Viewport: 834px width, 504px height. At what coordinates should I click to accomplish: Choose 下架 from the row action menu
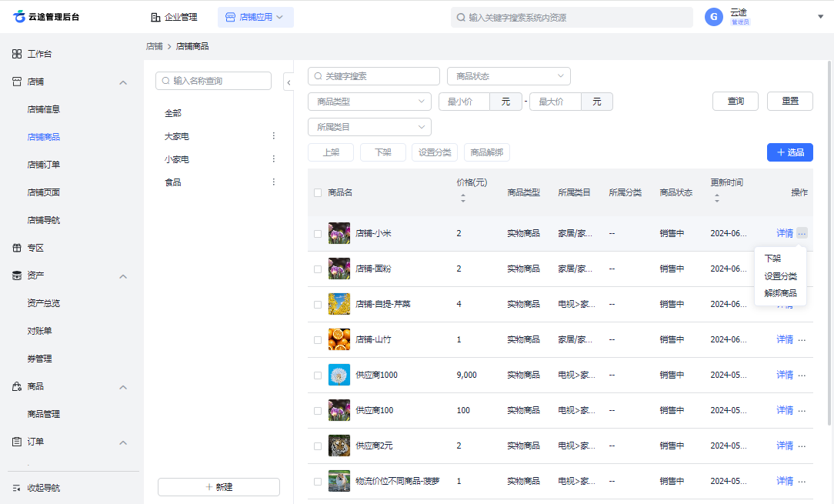tap(772, 259)
